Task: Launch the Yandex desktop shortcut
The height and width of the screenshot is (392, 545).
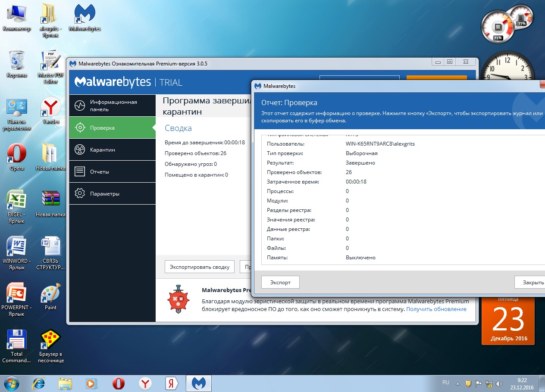Action: (51, 111)
